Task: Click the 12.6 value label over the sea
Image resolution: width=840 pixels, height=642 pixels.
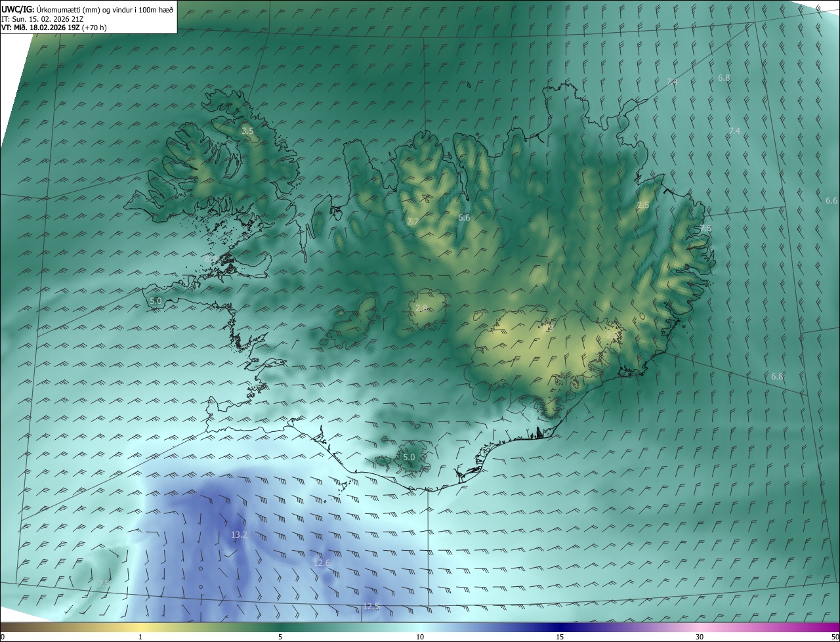Action: pyautogui.click(x=322, y=563)
